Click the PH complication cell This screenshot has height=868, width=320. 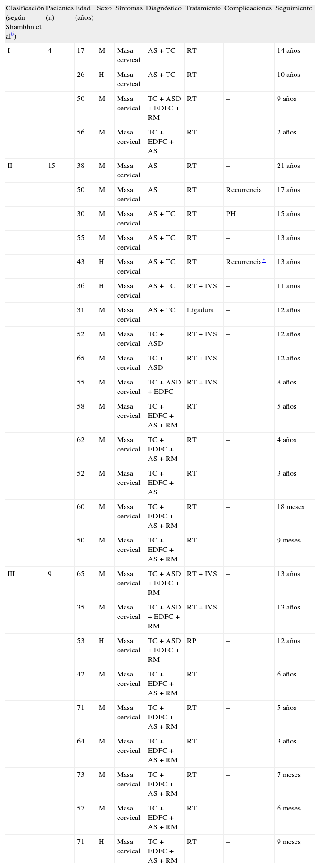pyautogui.click(x=231, y=214)
